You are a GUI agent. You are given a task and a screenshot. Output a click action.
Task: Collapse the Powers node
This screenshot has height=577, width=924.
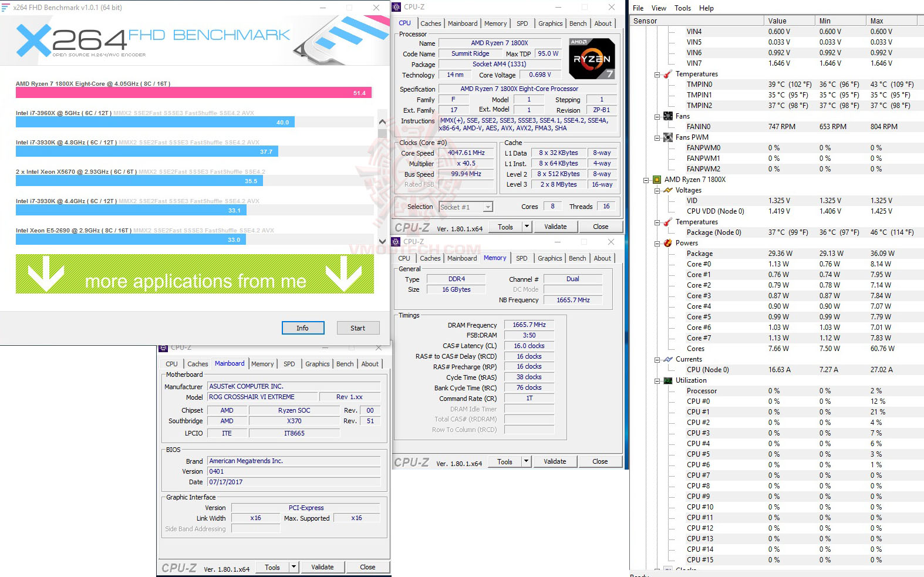click(x=657, y=244)
